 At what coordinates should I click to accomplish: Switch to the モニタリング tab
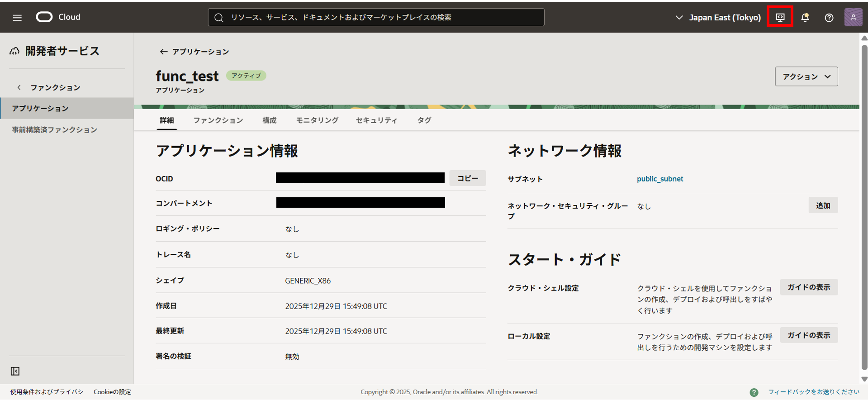317,120
